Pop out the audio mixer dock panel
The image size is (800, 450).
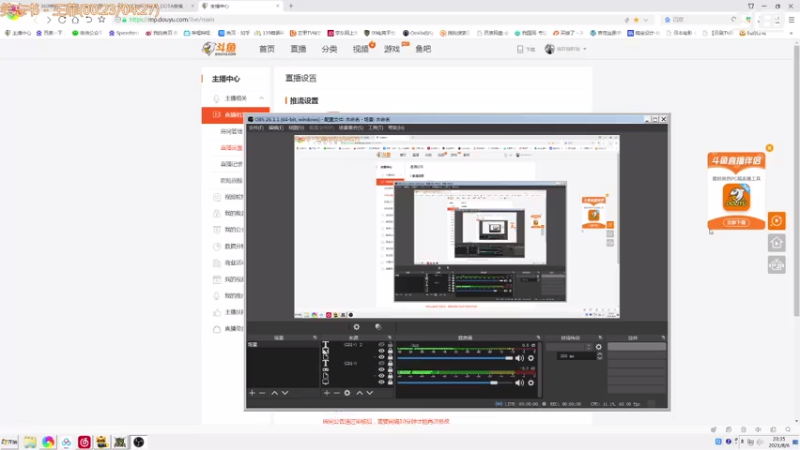point(538,338)
